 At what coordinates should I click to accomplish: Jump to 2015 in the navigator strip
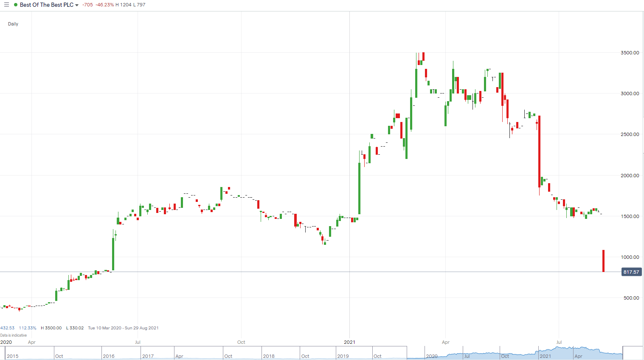pyautogui.click(x=13, y=356)
